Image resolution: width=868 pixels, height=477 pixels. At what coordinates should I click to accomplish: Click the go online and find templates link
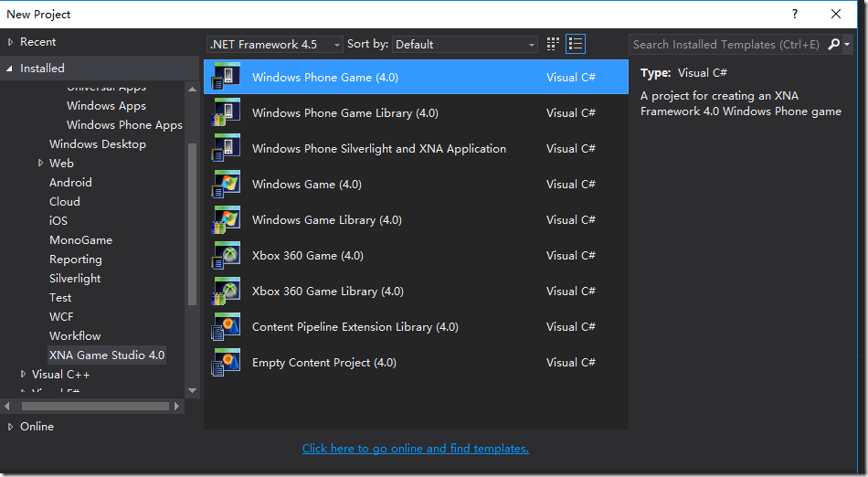pos(415,448)
